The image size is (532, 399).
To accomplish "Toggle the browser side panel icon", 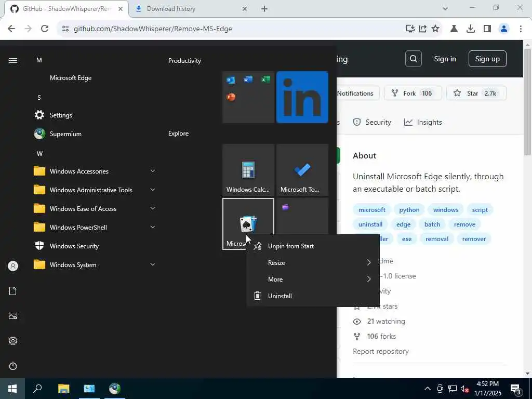I will (x=487, y=29).
